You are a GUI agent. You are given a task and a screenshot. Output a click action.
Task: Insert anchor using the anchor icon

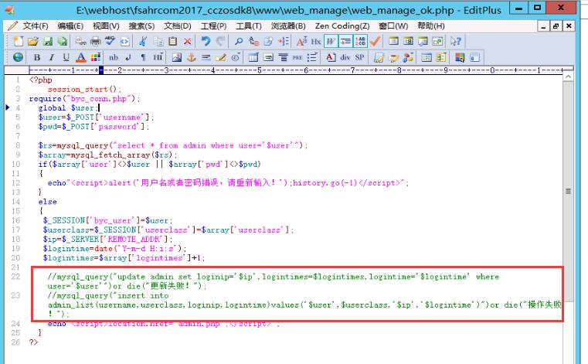point(191,57)
